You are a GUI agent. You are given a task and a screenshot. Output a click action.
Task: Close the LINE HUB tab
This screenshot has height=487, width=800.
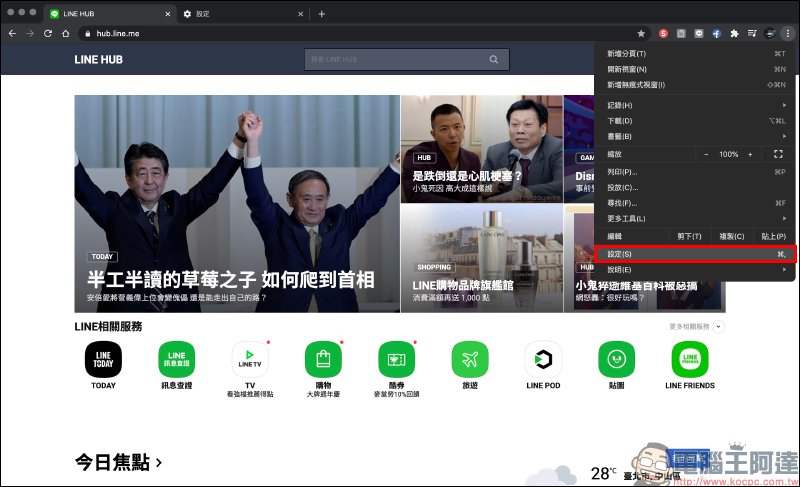tap(167, 14)
